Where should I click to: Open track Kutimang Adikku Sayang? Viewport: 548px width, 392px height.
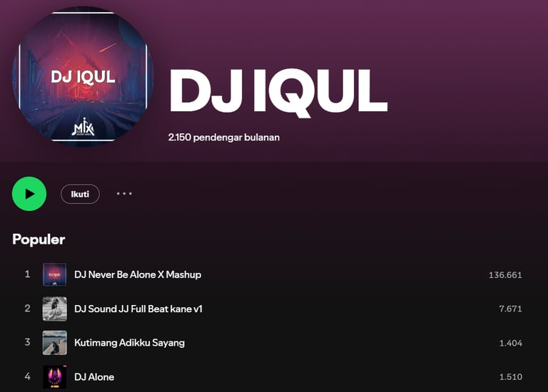click(129, 343)
